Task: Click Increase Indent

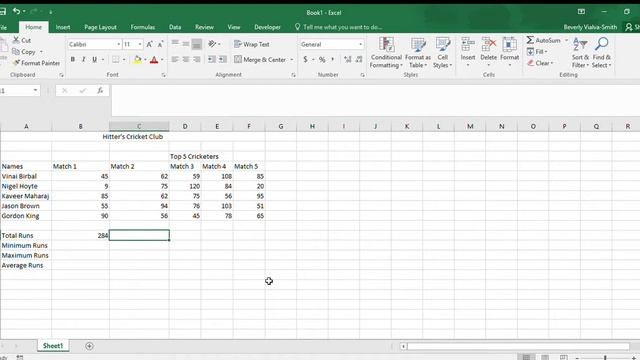Action: (222, 60)
